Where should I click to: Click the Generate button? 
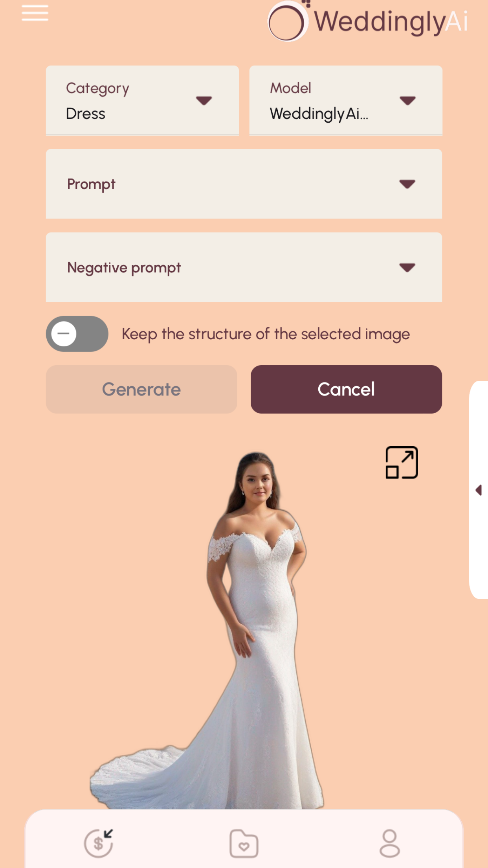pyautogui.click(x=141, y=389)
